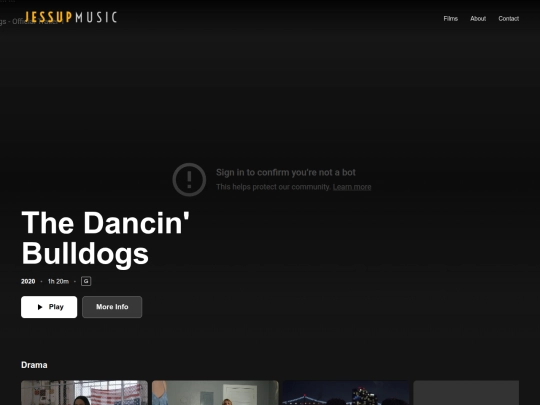Play The Dancin' Bulldogs

(x=49, y=307)
